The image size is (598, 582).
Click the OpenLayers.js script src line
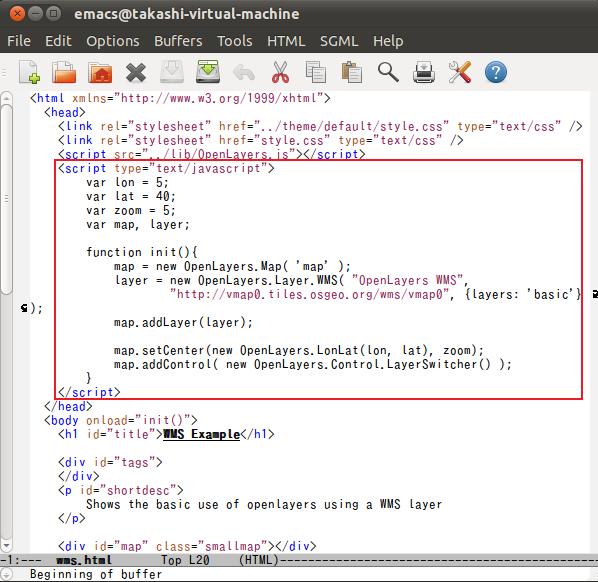[212, 154]
